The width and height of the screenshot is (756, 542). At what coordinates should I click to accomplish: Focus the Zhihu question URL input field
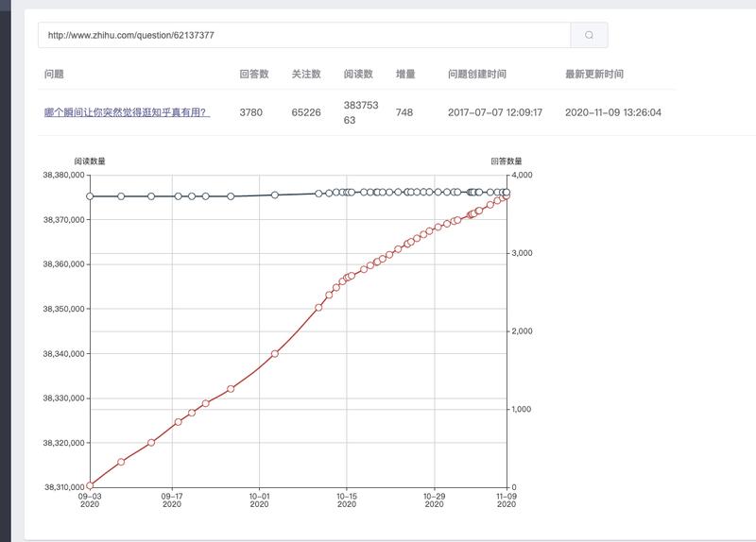tap(304, 35)
